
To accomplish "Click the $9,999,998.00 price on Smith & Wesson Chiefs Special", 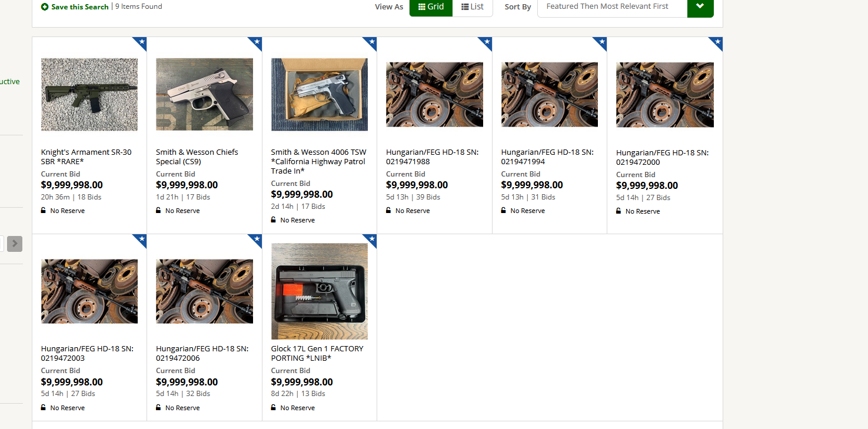I will pos(187,185).
